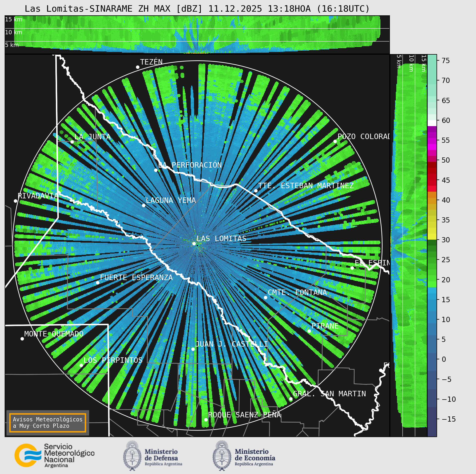This screenshot has width=476, height=474.
Task: Click the right vertical cross-section panel
Action: (408, 245)
